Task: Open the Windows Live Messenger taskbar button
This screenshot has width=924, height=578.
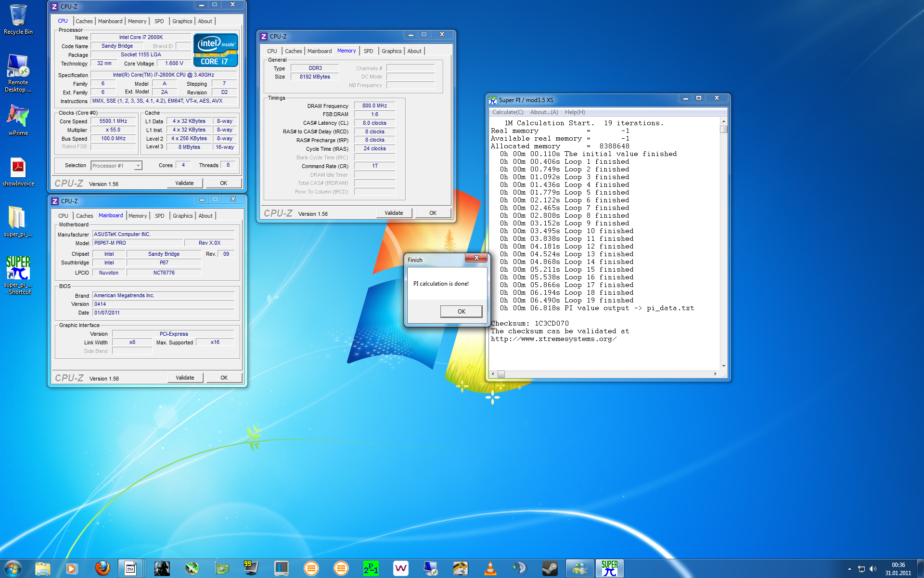Action: 579,569
